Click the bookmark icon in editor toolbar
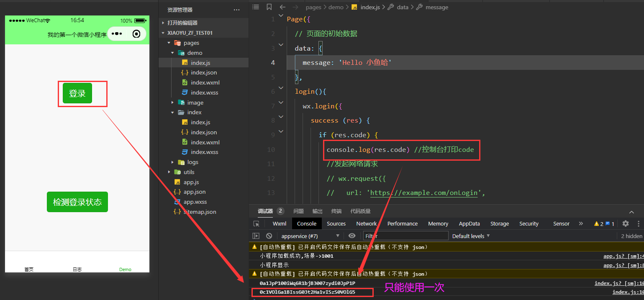 tap(269, 7)
